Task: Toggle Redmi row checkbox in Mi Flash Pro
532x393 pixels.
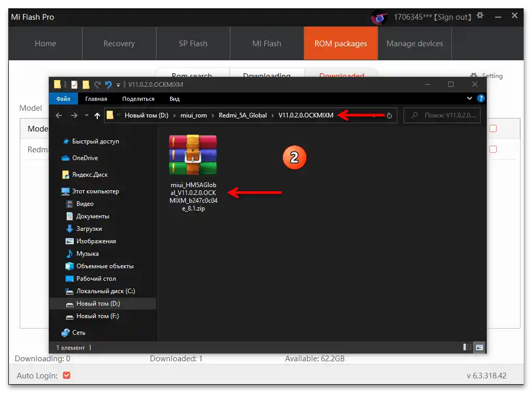Action: point(493,149)
